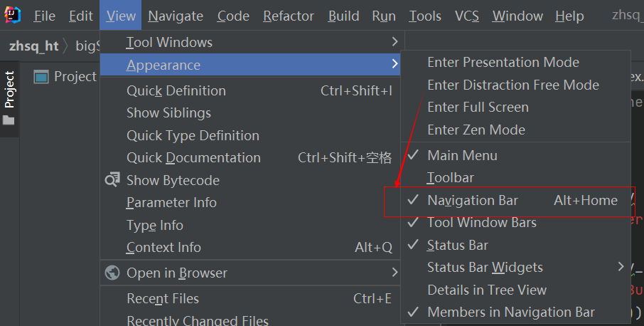Image resolution: width=644 pixels, height=326 pixels.
Task: Click the zhsq_ht breadcrumb
Action: tap(33, 46)
